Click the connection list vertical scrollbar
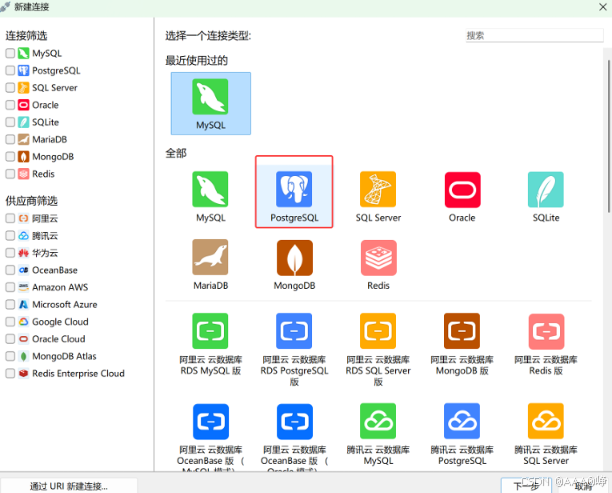 tap(608, 136)
